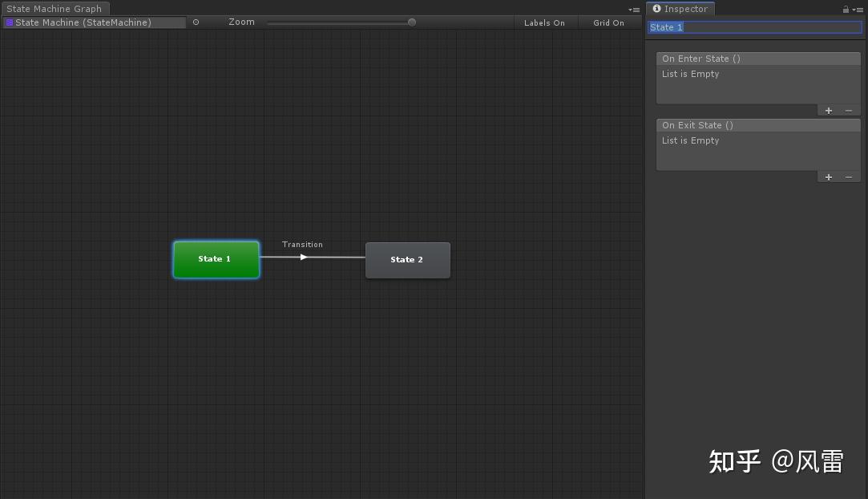Click the plus icon under On Exit State
The width and height of the screenshot is (868, 499).
pyautogui.click(x=829, y=176)
